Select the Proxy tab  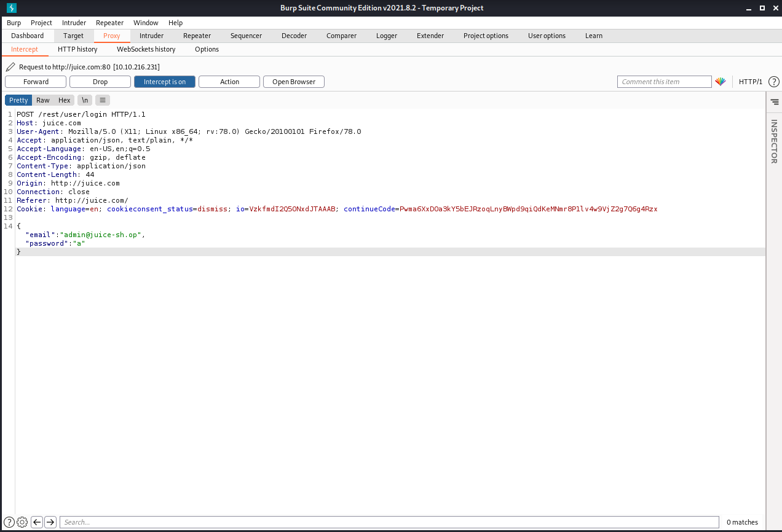112,36
